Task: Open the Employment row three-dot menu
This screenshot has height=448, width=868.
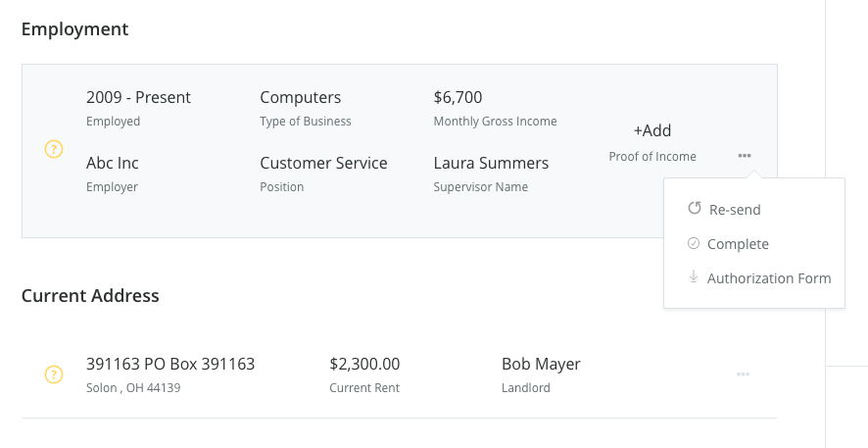Action: [745, 156]
